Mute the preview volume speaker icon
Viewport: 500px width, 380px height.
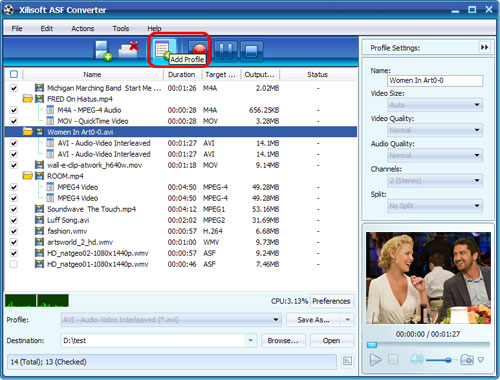[x=417, y=359]
